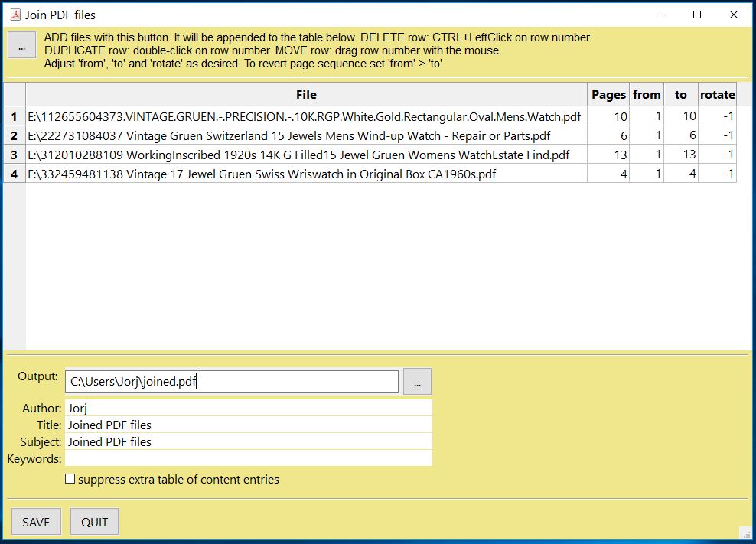Enable suppress extra table of content entries
The width and height of the screenshot is (756, 544).
click(x=70, y=480)
